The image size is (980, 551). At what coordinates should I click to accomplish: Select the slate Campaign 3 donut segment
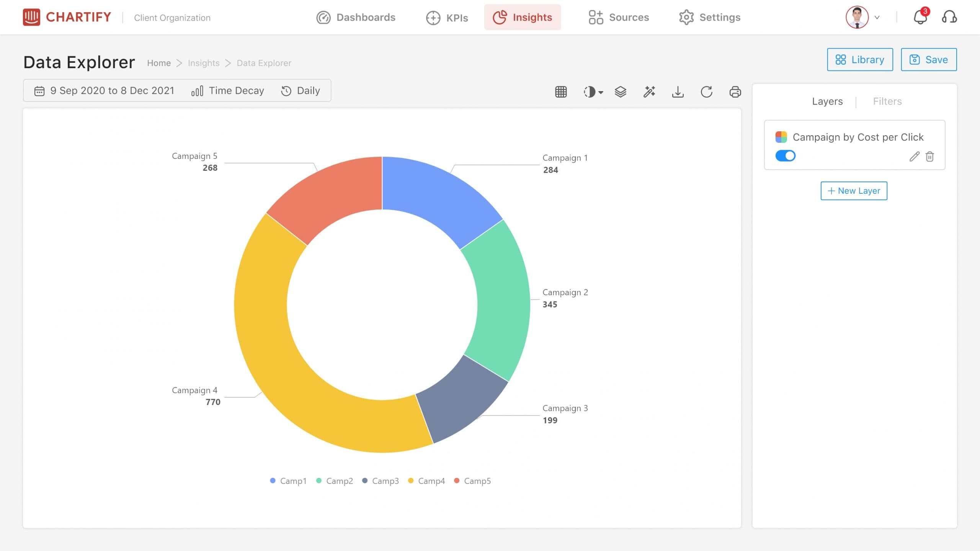461,399
